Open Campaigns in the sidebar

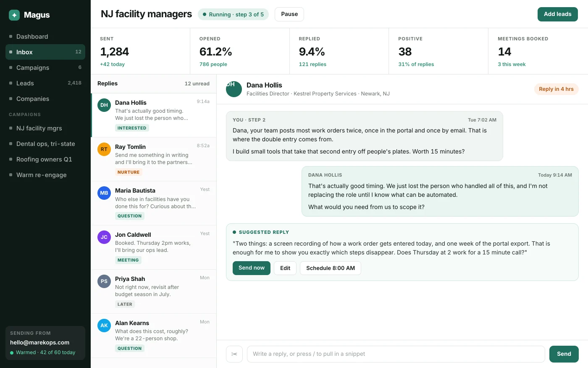click(x=45, y=68)
